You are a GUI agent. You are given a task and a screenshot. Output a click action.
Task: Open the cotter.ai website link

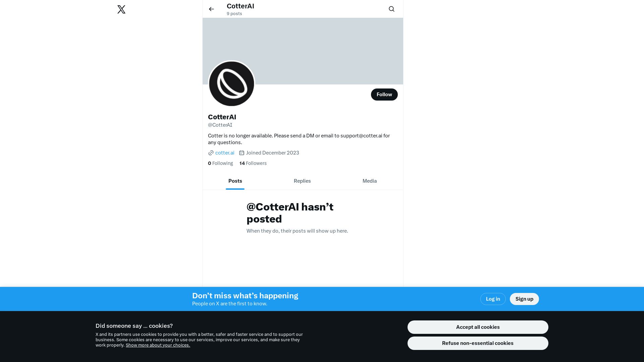click(225, 153)
